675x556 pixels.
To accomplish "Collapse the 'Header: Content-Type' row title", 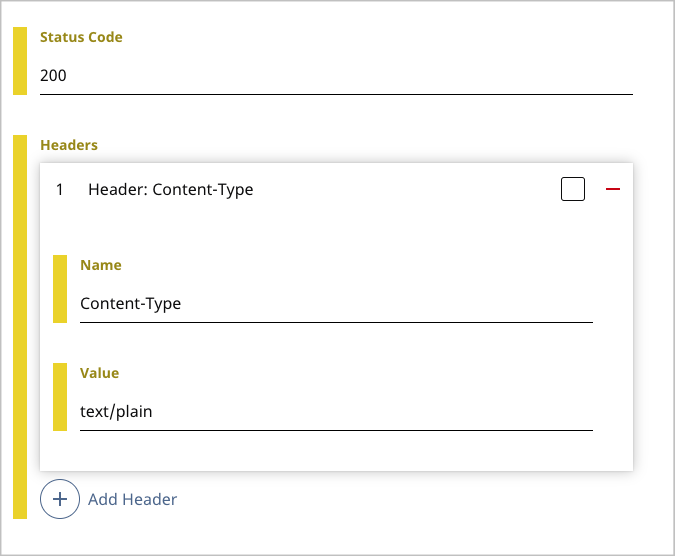I will 170,189.
